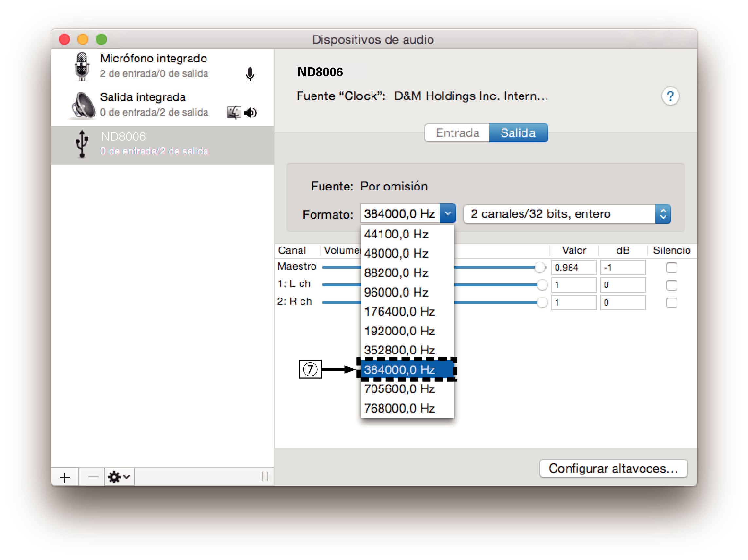Minimize the window with yellow button
This screenshot has width=748, height=560.
point(83,40)
